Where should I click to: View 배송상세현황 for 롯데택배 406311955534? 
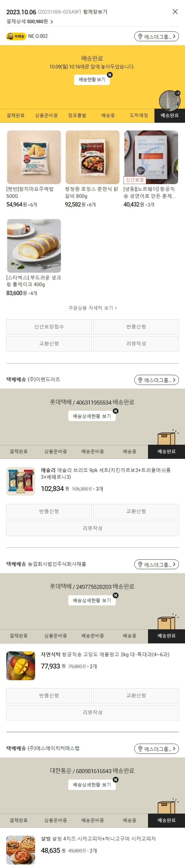pos(92,416)
